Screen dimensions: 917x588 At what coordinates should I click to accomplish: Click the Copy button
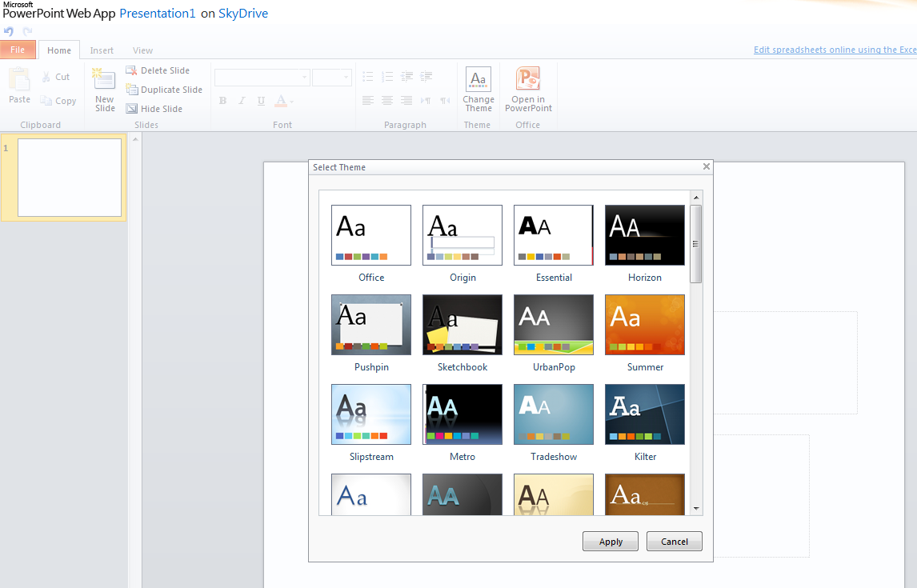(58, 101)
